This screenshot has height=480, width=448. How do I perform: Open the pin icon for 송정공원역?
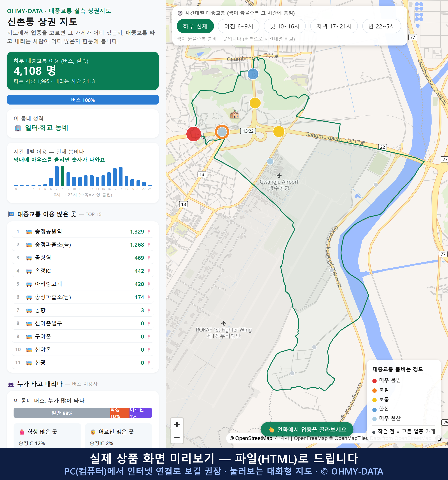(149, 232)
